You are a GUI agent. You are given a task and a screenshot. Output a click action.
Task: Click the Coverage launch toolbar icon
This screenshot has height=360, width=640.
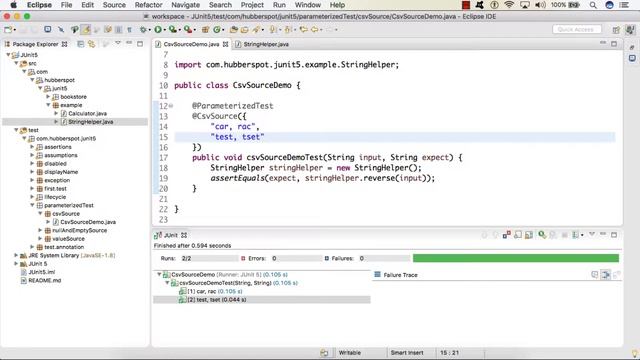pos(173,29)
